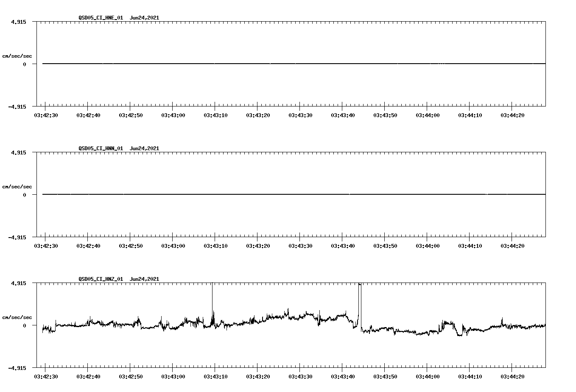Click 03:44:00 time label under HNZ chart

[x=428, y=376]
